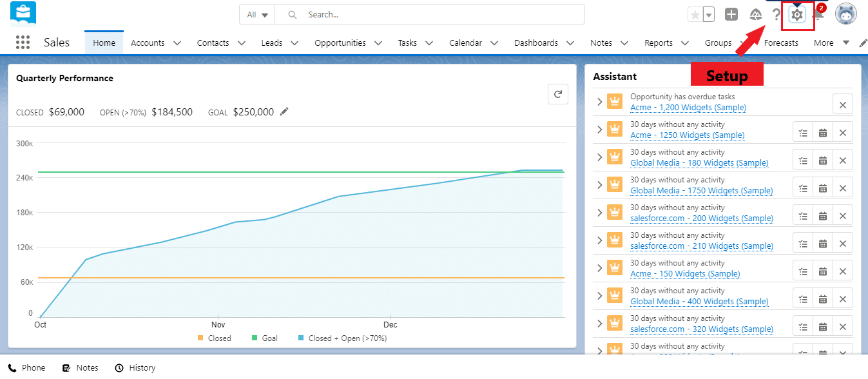This screenshot has width=868, height=379.
Task: Open the Opportunities tab dropdown chevron
Action: tap(378, 43)
